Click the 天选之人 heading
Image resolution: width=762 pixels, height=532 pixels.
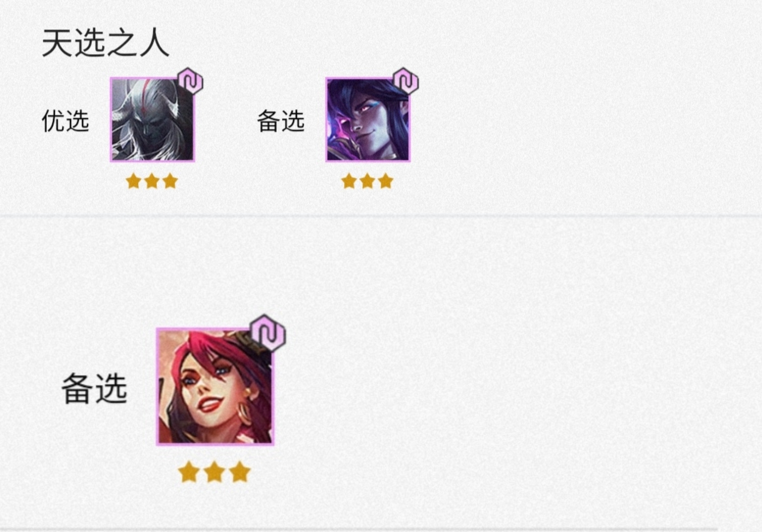105,43
